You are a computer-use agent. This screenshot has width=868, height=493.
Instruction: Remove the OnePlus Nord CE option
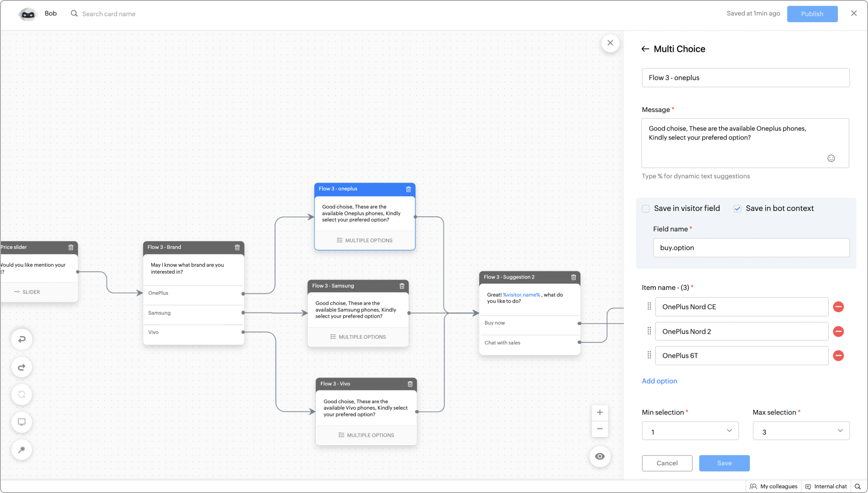[838, 307]
